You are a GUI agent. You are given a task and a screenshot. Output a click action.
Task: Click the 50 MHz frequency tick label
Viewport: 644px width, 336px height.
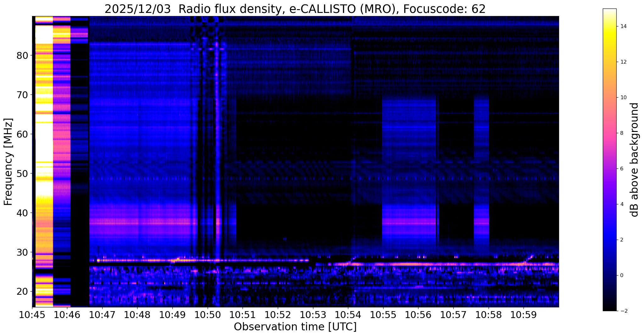click(x=22, y=174)
